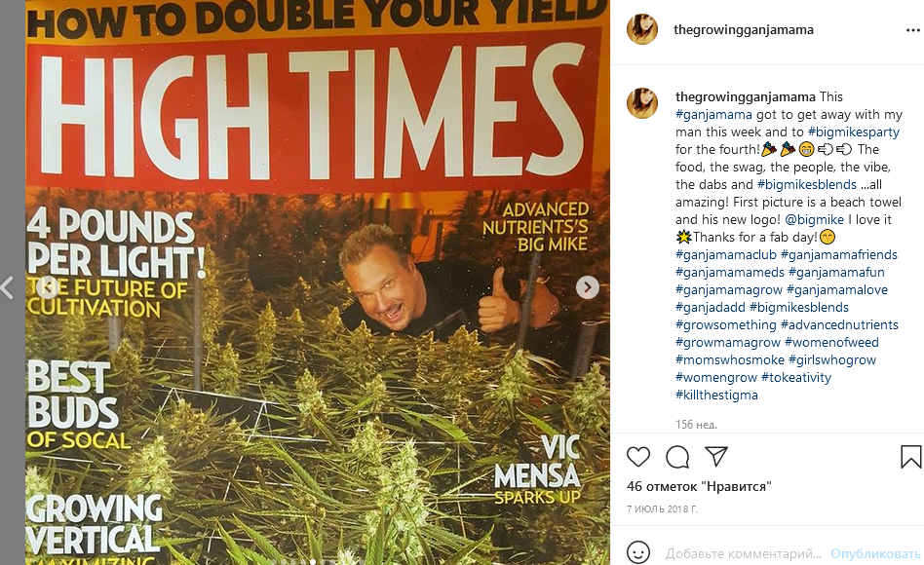
Task: Click the comment input field
Action: pos(743,554)
